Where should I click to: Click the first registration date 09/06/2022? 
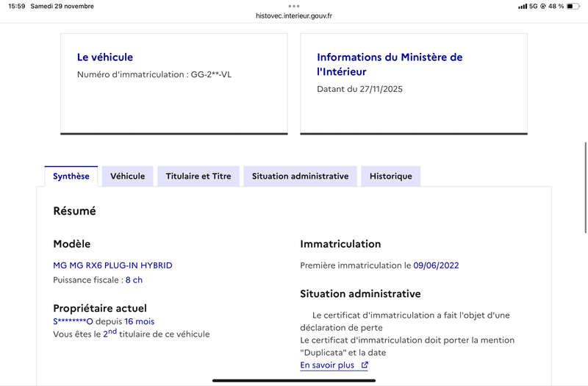click(436, 265)
